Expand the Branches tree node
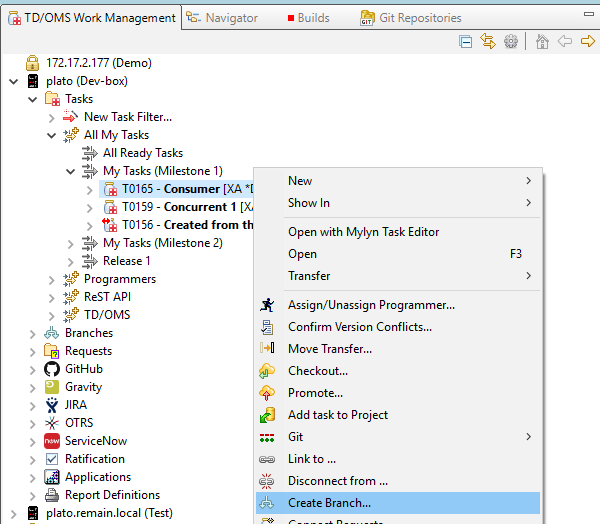This screenshot has width=600, height=524. click(x=33, y=333)
